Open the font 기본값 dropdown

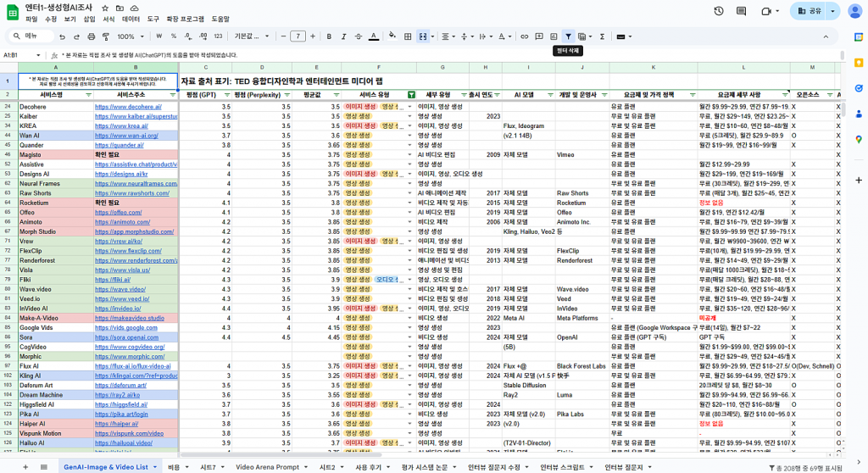252,36
